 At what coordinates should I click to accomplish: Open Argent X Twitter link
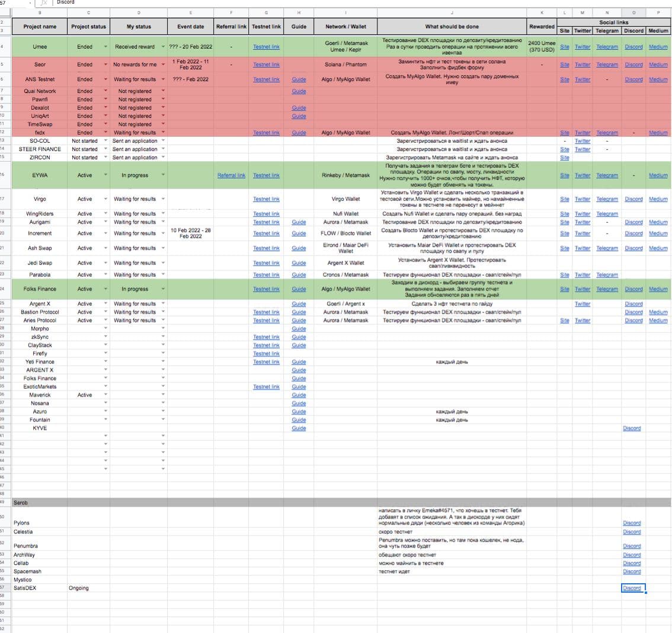coord(583,304)
